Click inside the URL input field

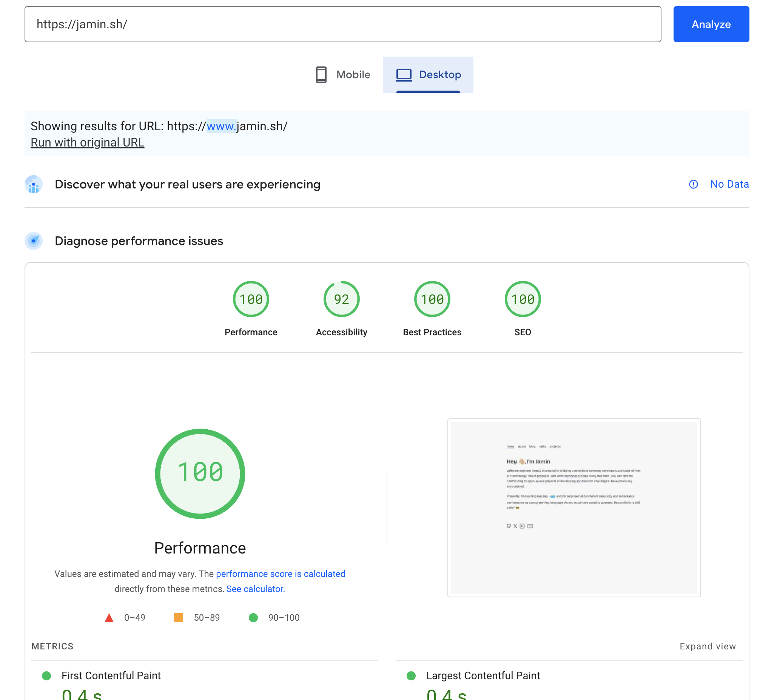pyautogui.click(x=342, y=24)
